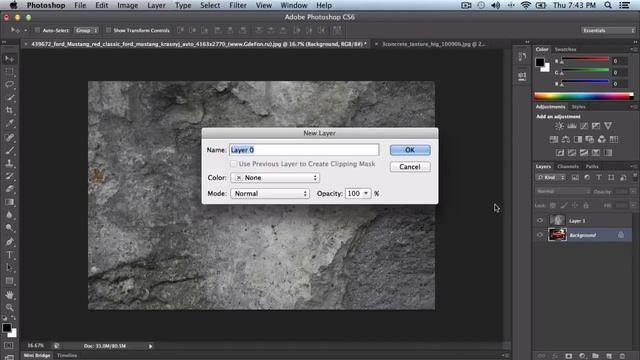The height and width of the screenshot is (360, 640).
Task: Open the Layers panel blend mode dropdown
Action: pos(563,191)
